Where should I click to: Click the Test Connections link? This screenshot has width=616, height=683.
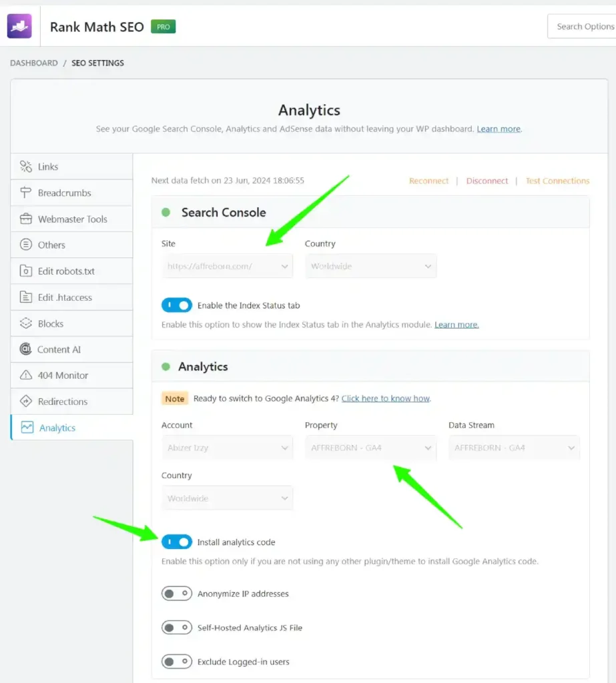coord(557,181)
